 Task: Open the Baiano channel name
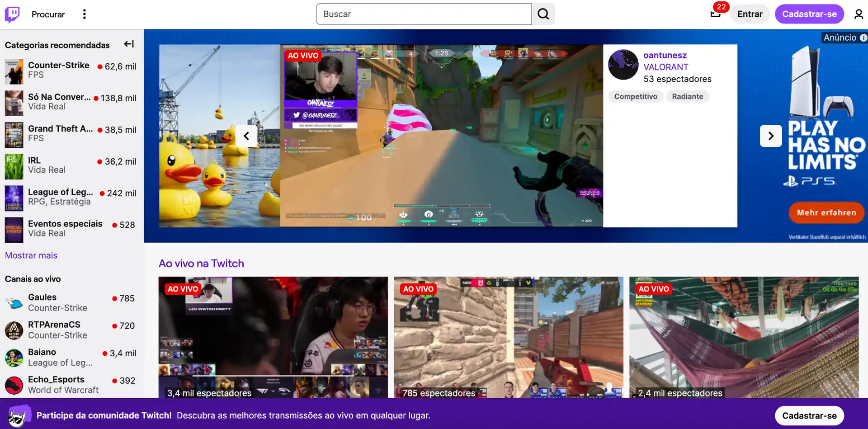tap(42, 352)
